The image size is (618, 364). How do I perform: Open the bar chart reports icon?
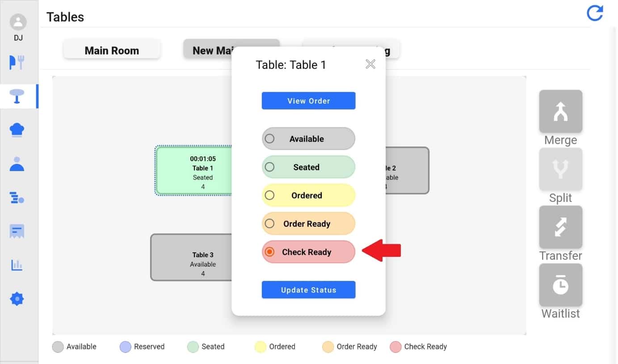point(17,265)
